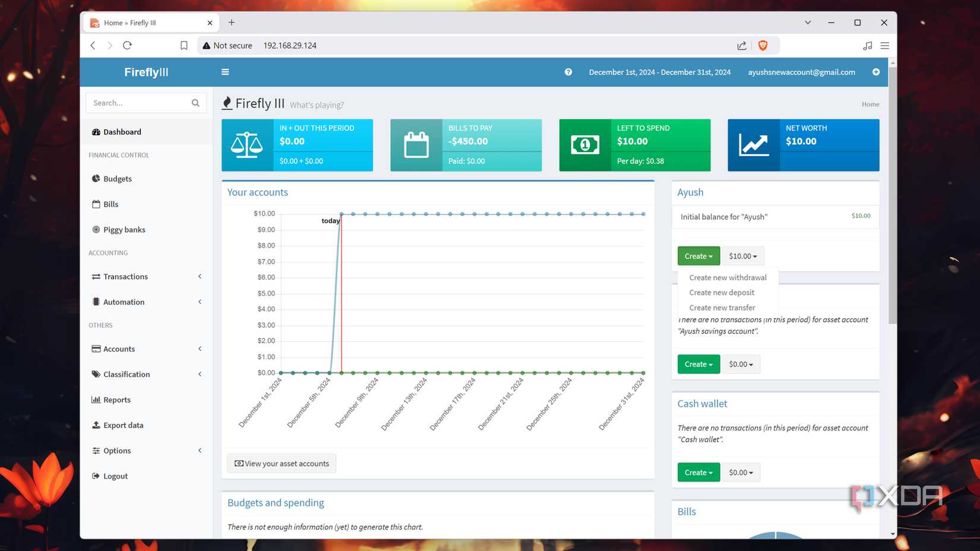This screenshot has height=551, width=980.
Task: Click the Export data upload icon
Action: point(96,425)
